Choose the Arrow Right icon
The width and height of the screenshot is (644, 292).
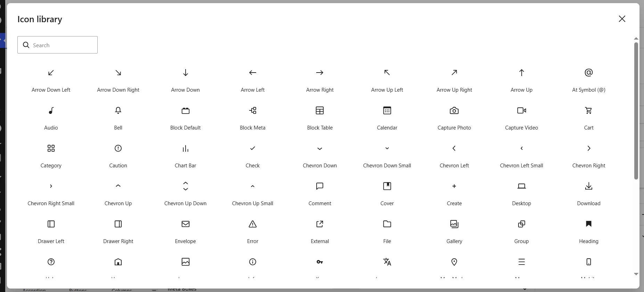(x=320, y=73)
